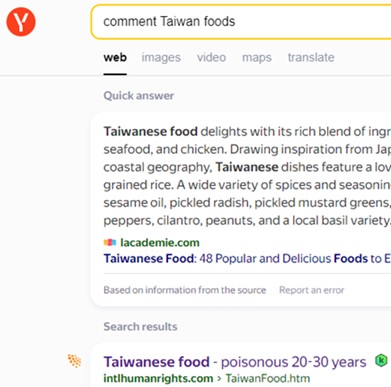Viewport: 391px width, 387px height.
Task: Click the lacademie.com colorful favicon
Action: [110, 242]
